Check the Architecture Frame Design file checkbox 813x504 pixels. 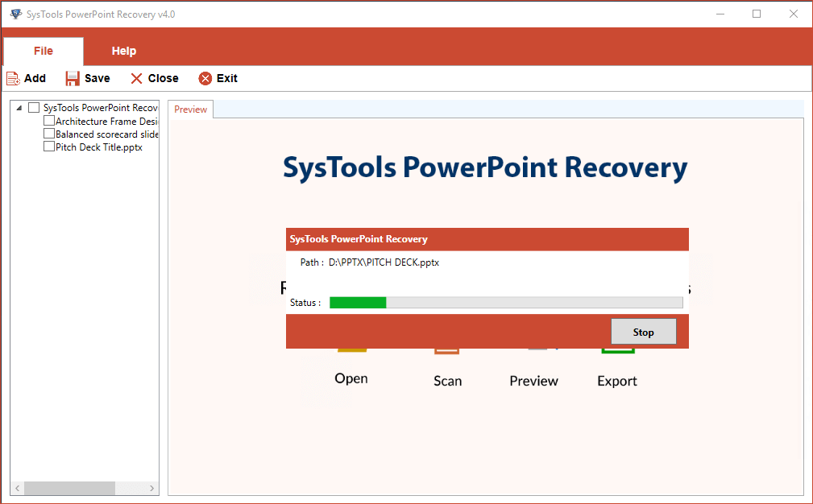click(48, 121)
